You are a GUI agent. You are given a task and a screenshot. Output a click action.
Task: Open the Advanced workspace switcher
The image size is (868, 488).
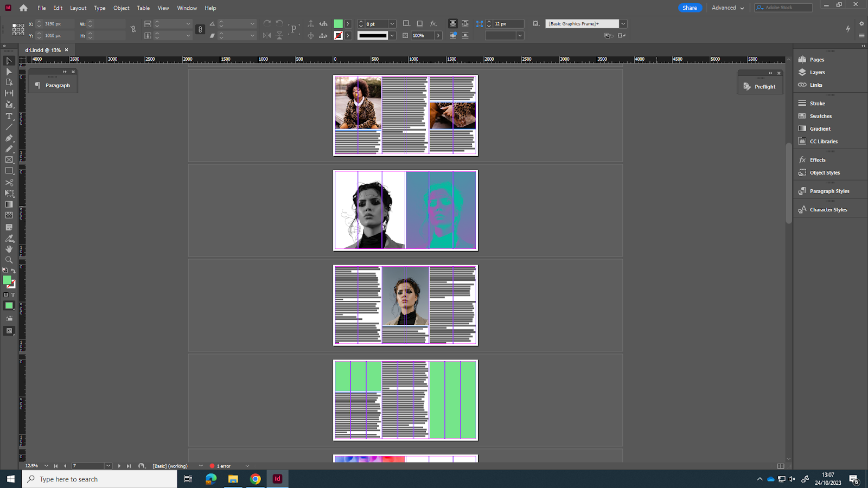click(x=728, y=8)
